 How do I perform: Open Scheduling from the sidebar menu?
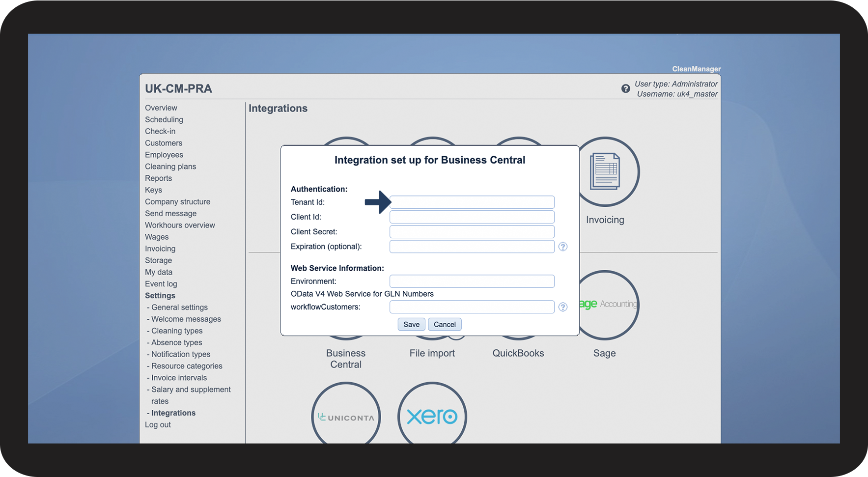click(x=164, y=119)
